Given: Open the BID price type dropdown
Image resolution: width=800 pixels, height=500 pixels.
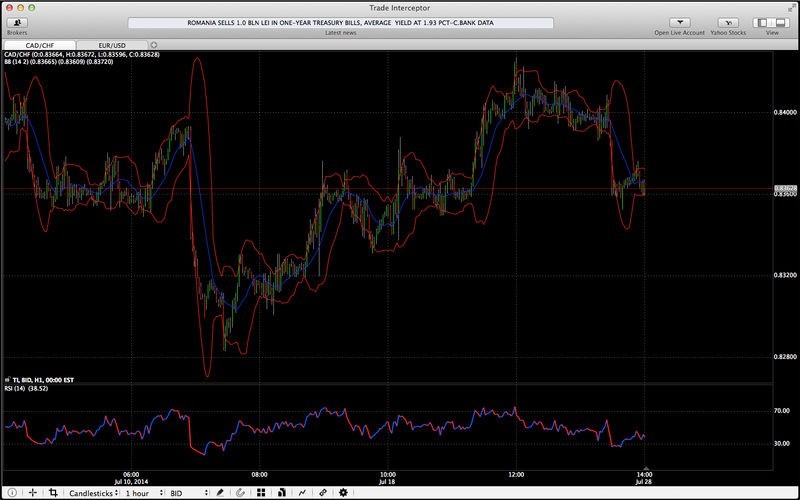Looking at the screenshot, I should coord(188,493).
